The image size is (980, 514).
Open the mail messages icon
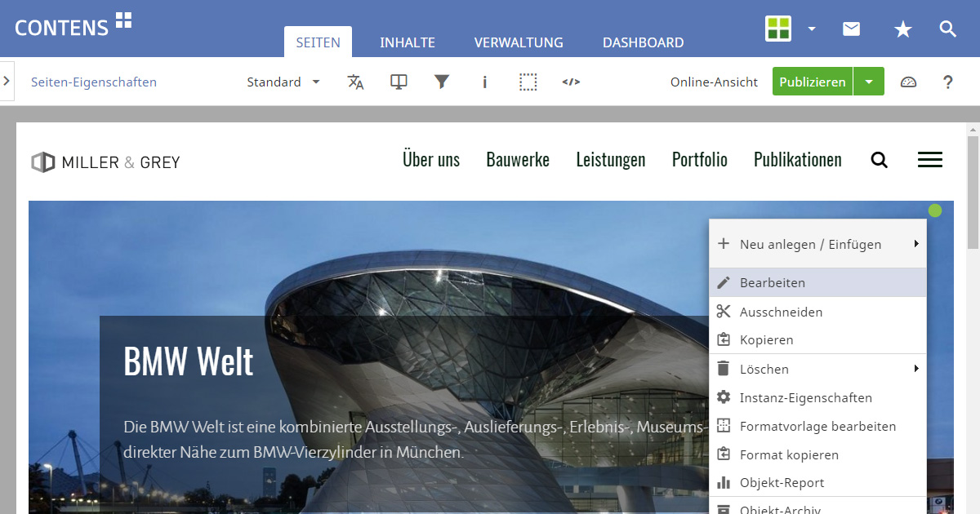[x=852, y=29]
